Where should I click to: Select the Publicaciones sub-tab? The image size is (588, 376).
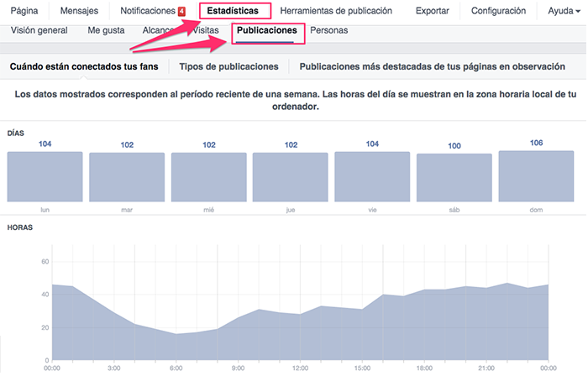coord(266,30)
